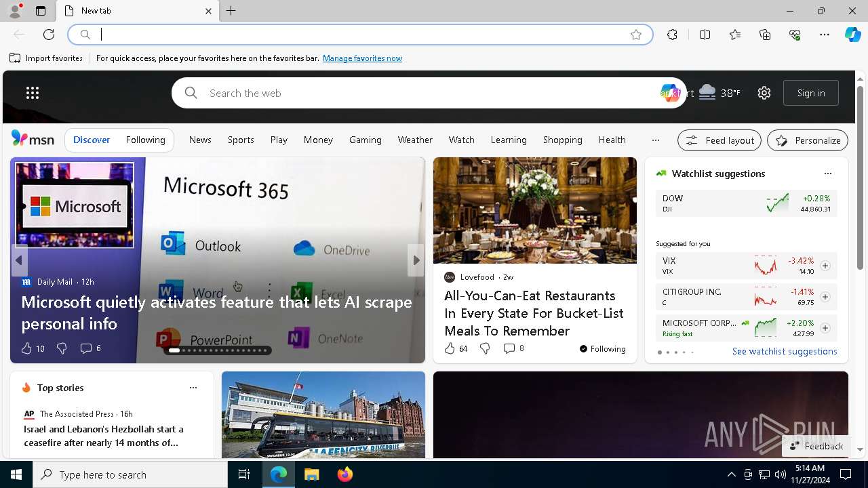The image size is (868, 488).
Task: Select first dot of carousel indicator
Action: pos(174,350)
